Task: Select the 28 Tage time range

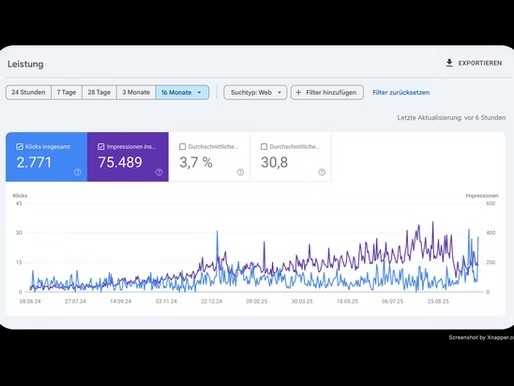Action: tap(99, 92)
